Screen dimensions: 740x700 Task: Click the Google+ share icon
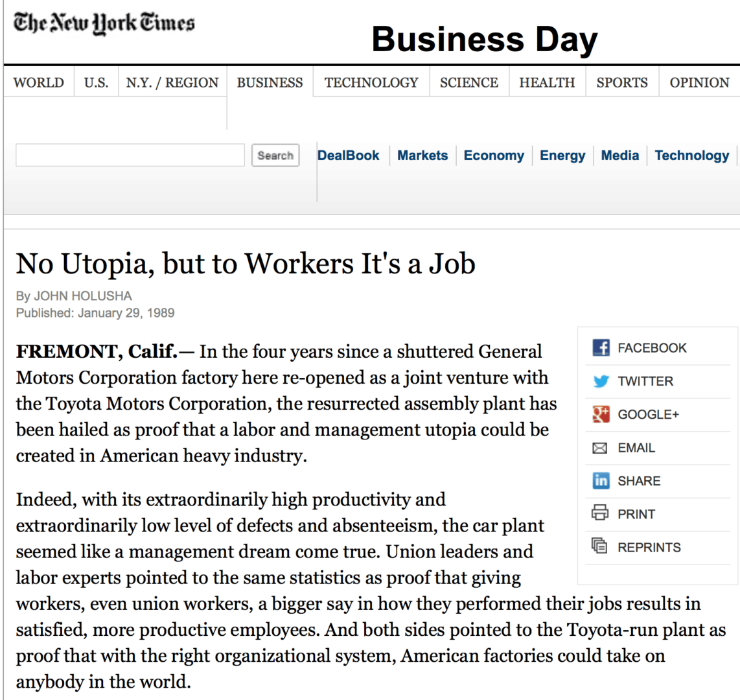[x=601, y=414]
